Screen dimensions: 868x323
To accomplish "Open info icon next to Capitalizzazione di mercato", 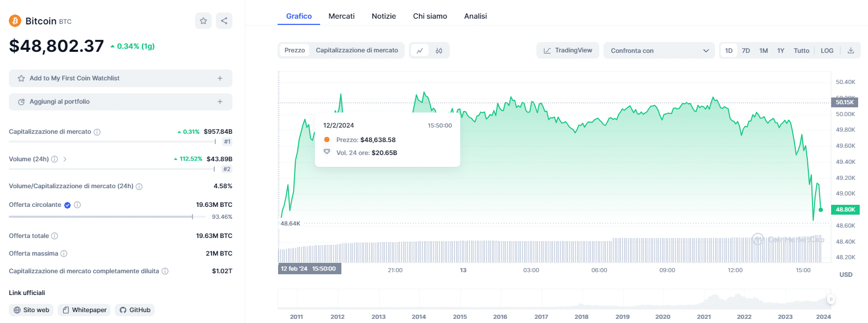I will point(97,132).
